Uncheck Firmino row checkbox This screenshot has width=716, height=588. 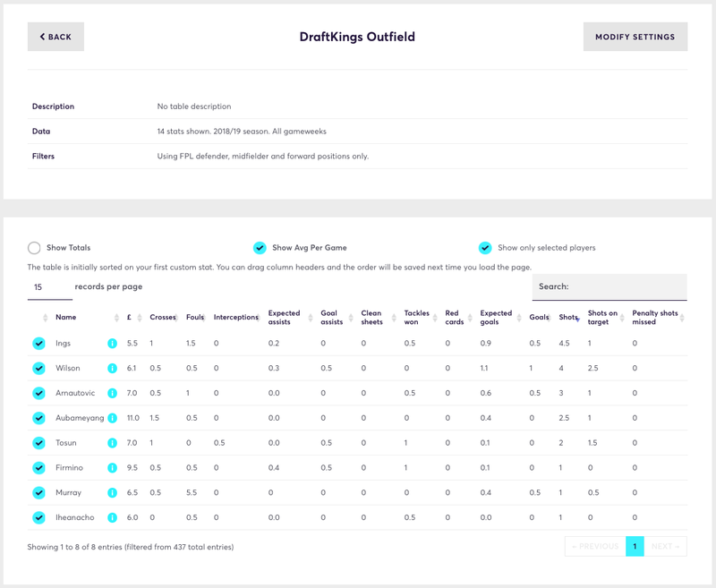(38, 468)
